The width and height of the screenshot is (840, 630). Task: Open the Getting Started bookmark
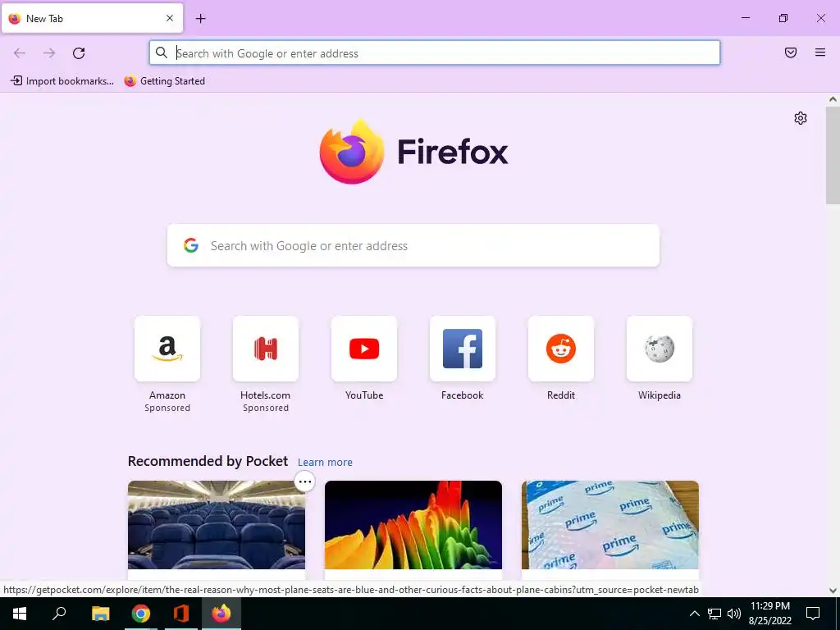tap(164, 81)
